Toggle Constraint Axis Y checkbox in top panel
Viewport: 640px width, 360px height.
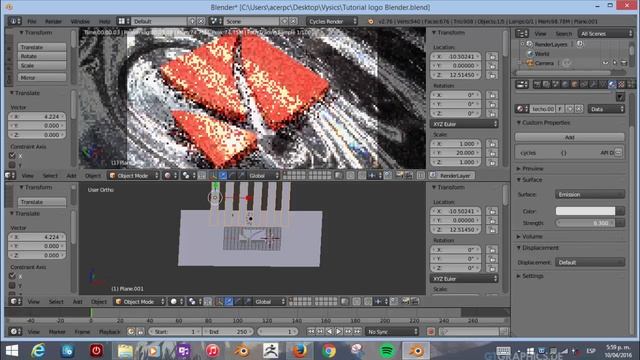pyautogui.click(x=12, y=165)
